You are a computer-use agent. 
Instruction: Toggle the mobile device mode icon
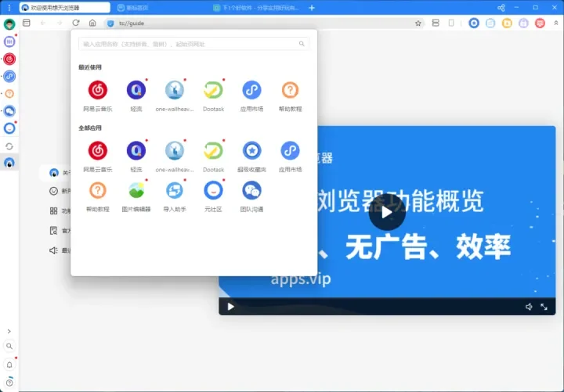point(451,23)
